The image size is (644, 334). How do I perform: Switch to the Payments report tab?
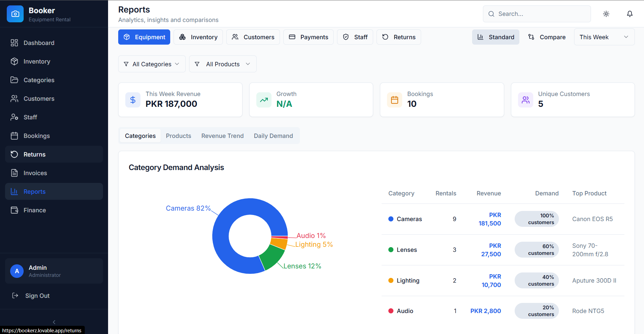(x=308, y=37)
